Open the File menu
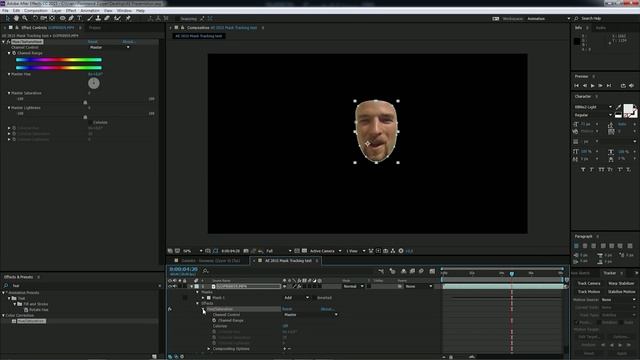Image resolution: width=640 pixels, height=360 pixels. point(5,11)
